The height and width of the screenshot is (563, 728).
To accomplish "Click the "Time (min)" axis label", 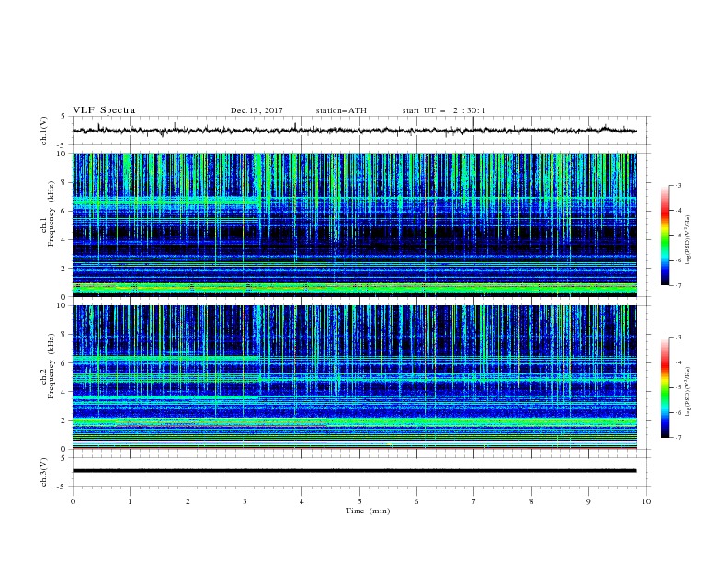I will click(368, 511).
